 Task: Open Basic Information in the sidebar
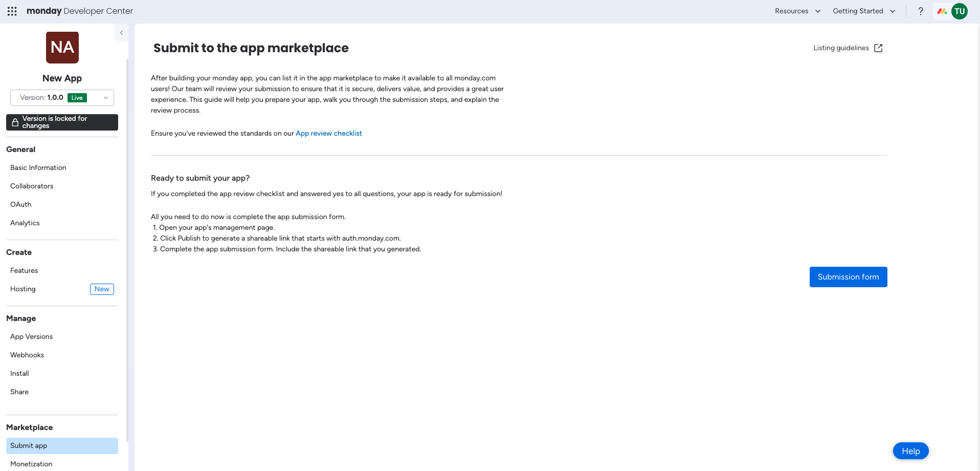click(62, 168)
